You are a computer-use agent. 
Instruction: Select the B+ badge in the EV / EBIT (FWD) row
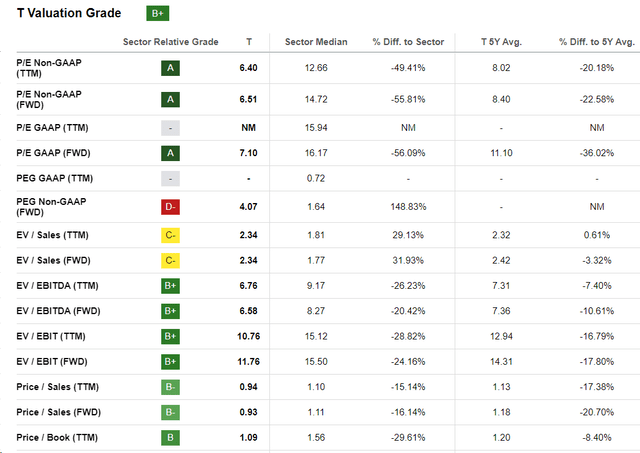171,361
